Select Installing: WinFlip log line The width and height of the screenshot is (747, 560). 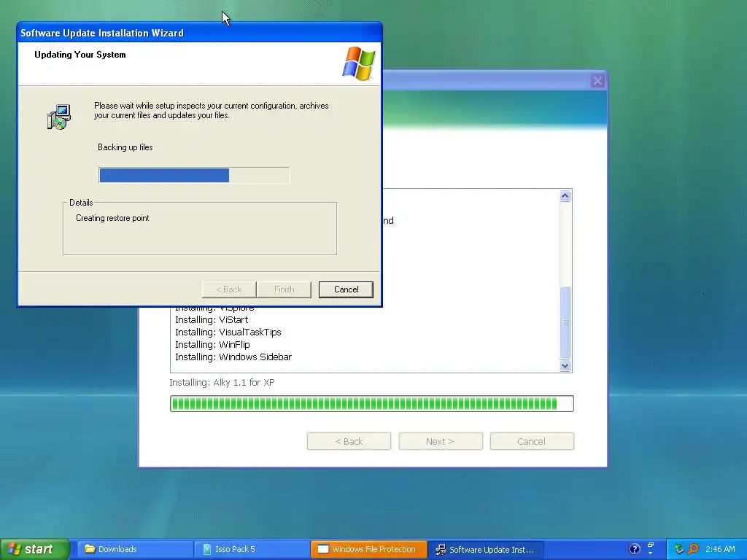212,344
